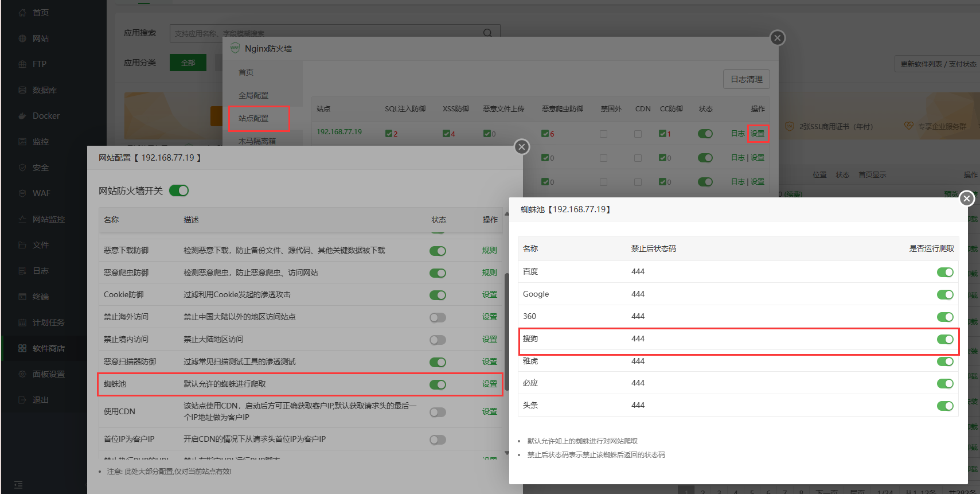Enable 首位IP为客户IP switch
The width and height of the screenshot is (980, 494).
(438, 439)
